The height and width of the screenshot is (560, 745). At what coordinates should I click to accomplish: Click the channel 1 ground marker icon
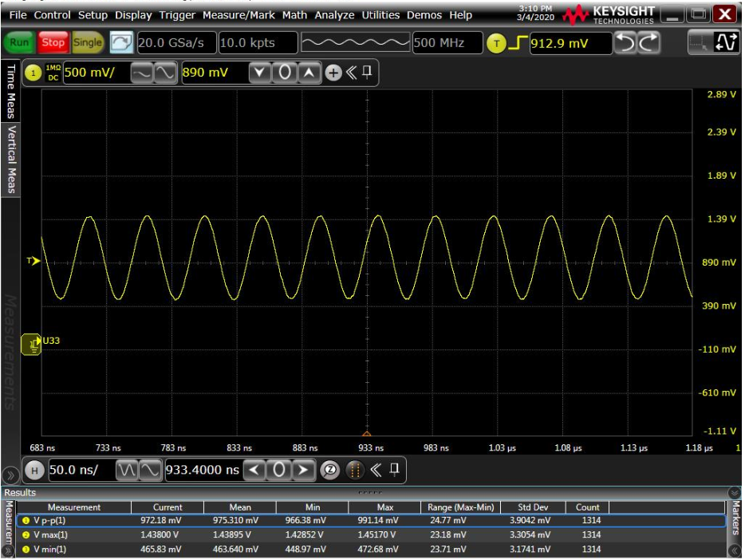point(32,345)
